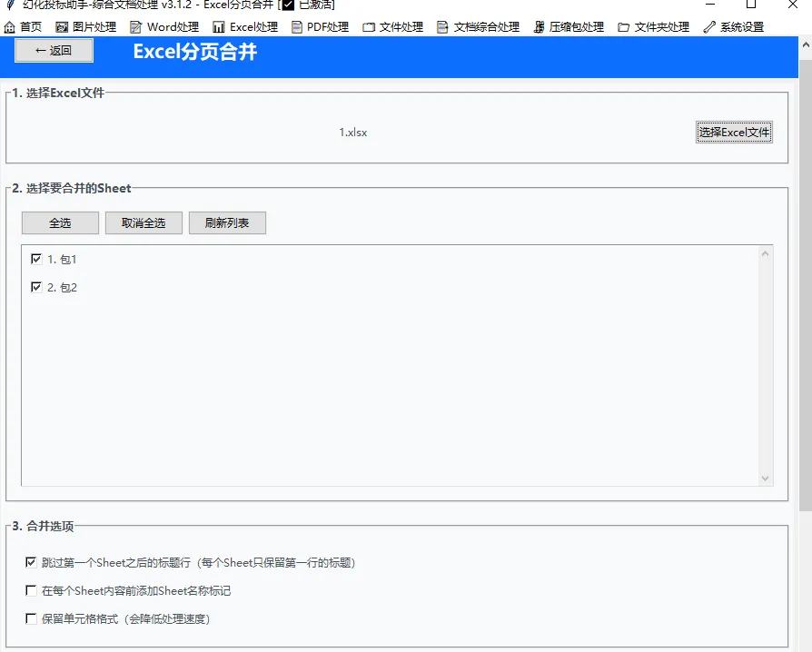The width and height of the screenshot is (812, 652).
Task: Click the 首页 home icon
Action: coord(9,27)
